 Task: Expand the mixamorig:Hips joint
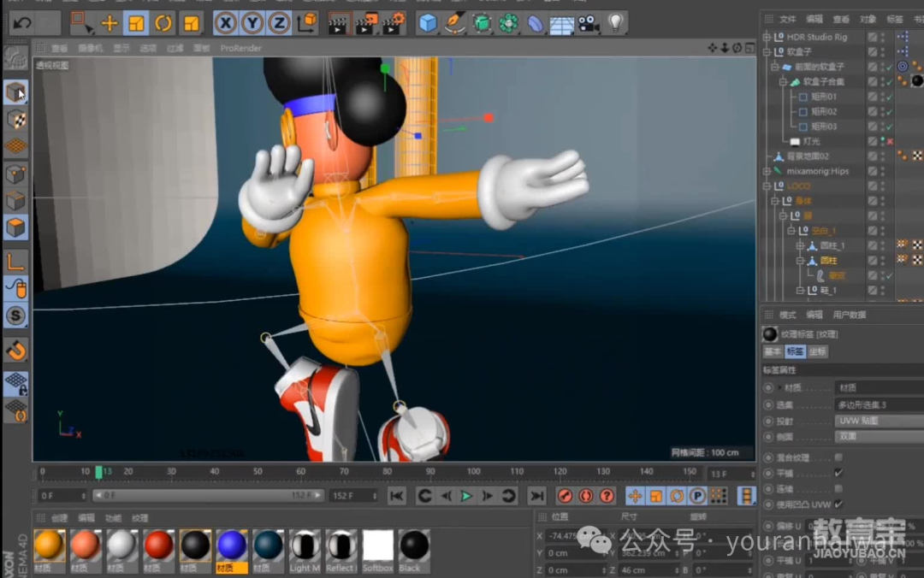pyautogui.click(x=767, y=171)
